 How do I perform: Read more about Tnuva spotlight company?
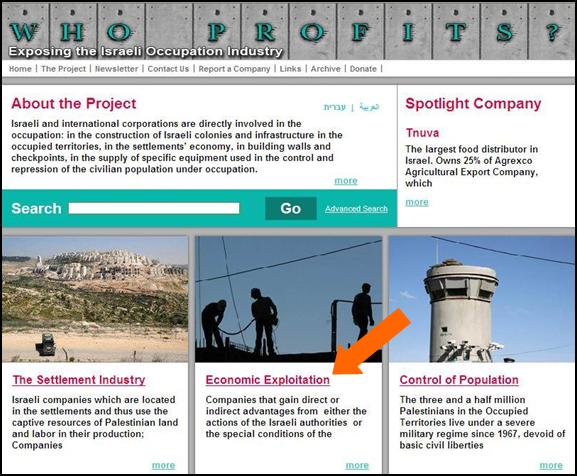click(x=417, y=202)
